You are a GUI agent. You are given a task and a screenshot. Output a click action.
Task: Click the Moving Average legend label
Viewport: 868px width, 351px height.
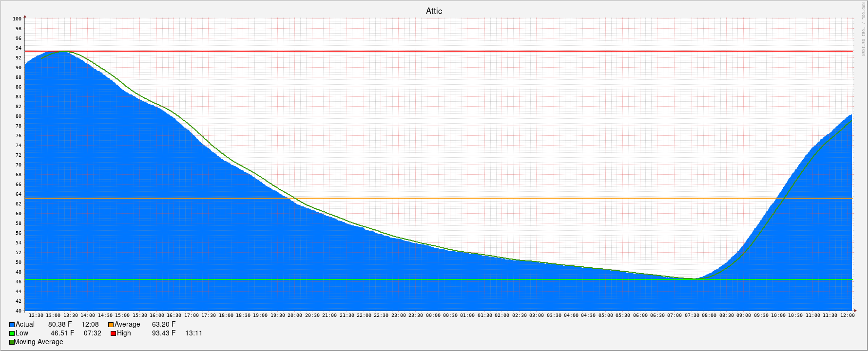tap(39, 342)
